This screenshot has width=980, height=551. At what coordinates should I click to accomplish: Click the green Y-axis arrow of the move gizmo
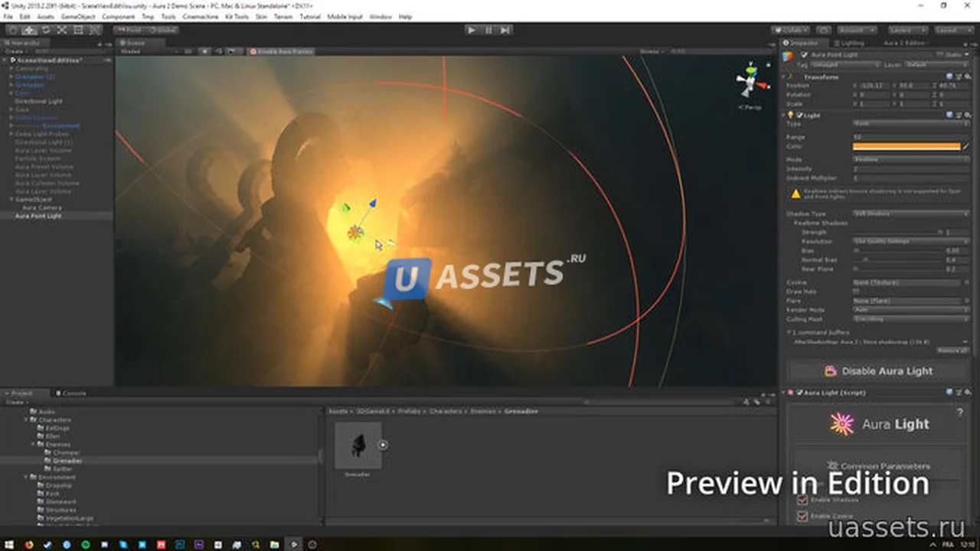tap(345, 207)
